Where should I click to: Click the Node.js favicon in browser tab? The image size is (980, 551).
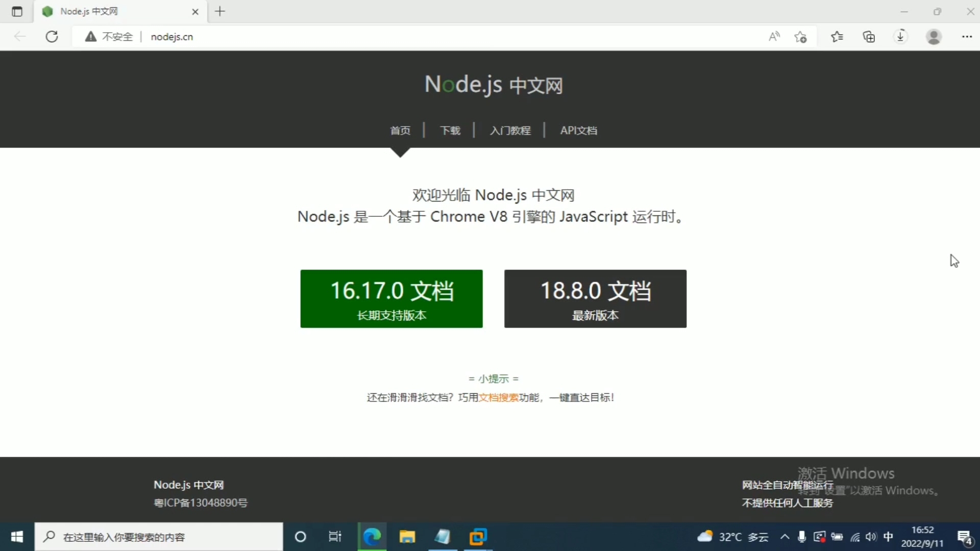47,11
